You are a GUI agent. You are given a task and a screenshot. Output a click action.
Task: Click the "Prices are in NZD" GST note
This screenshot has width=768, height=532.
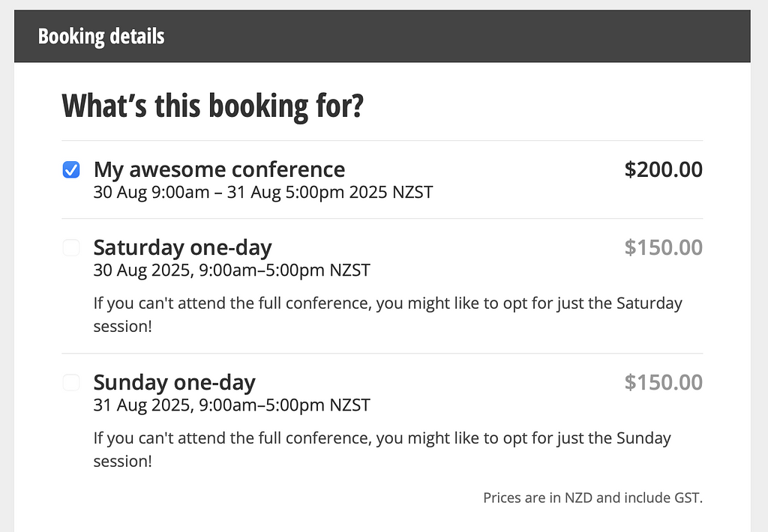pos(592,498)
